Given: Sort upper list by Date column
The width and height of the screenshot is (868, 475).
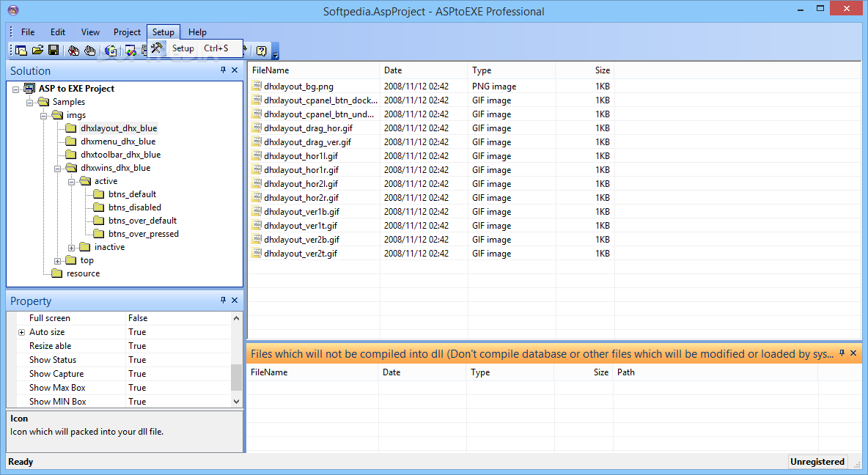Looking at the screenshot, I should point(424,70).
